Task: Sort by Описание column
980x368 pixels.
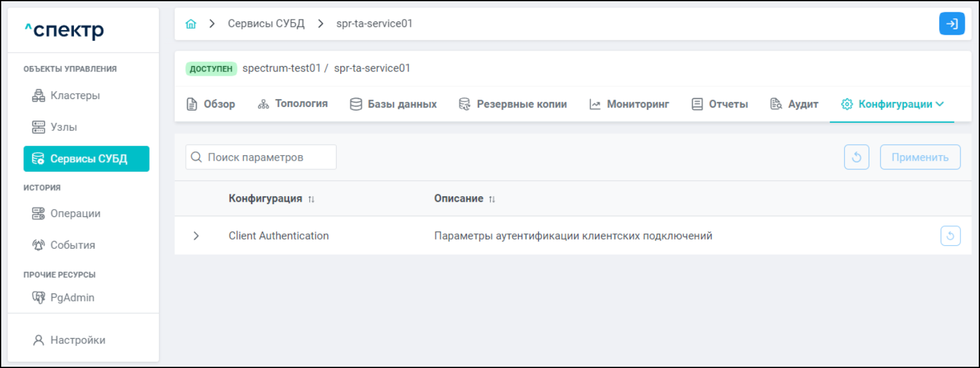Action: click(492, 199)
